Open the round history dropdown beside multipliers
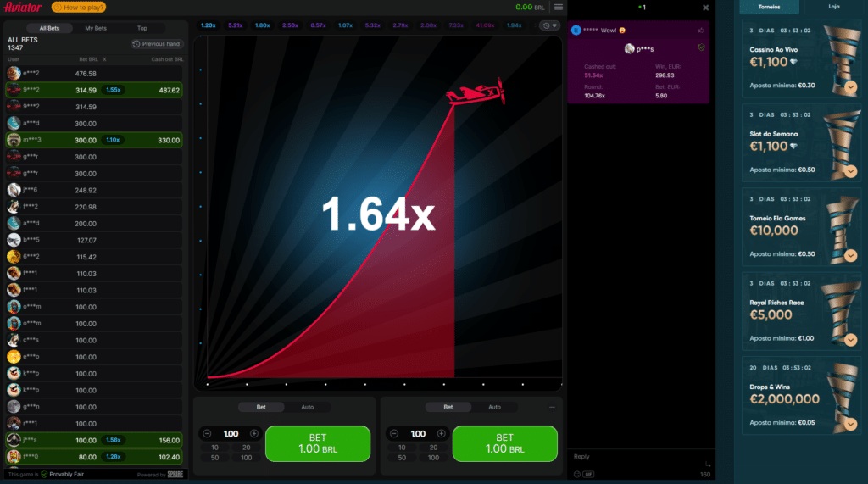Viewport: 868px width, 484px height. [x=549, y=25]
